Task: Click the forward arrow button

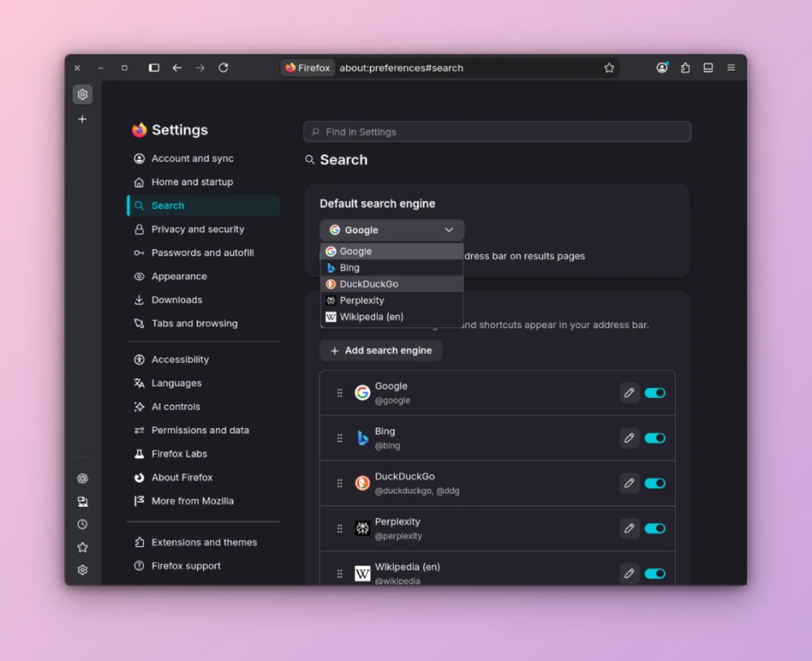Action: tap(200, 68)
